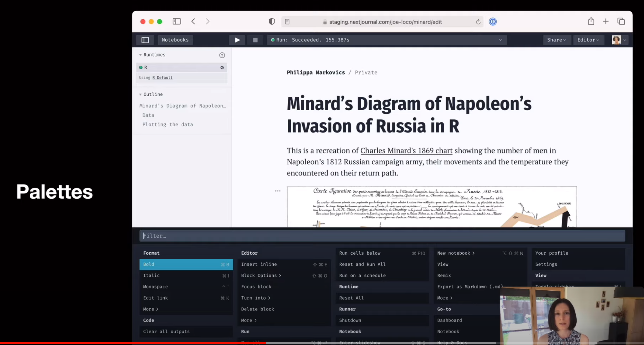
Task: Open the R runtime settings gear
Action: click(222, 68)
